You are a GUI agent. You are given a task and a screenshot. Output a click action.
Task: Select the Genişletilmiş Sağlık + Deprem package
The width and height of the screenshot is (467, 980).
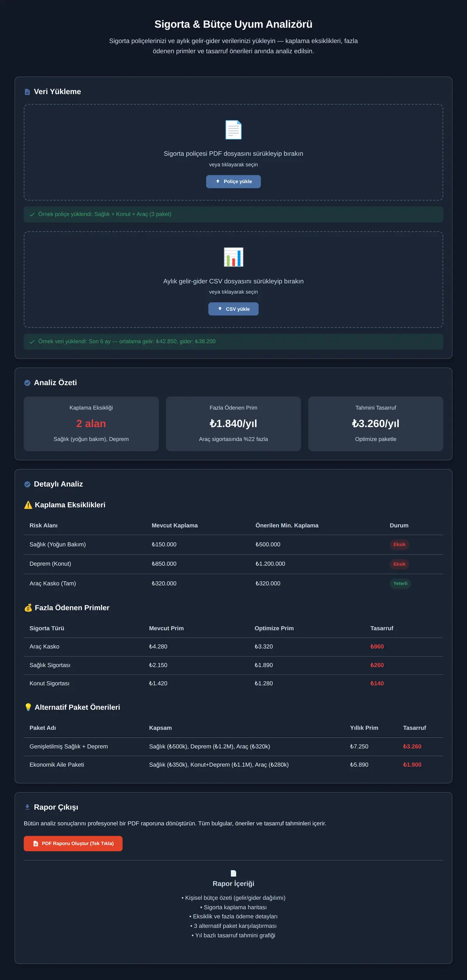click(68, 747)
